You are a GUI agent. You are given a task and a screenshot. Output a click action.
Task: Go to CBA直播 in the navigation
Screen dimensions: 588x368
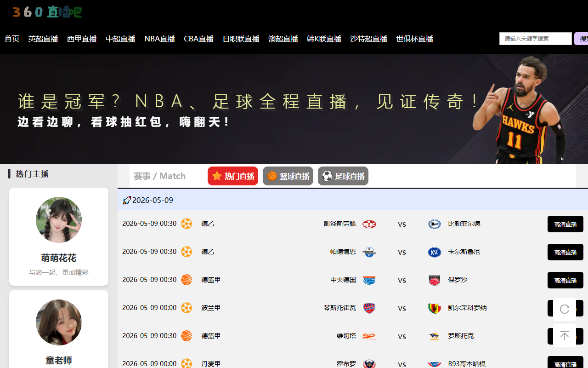point(198,39)
